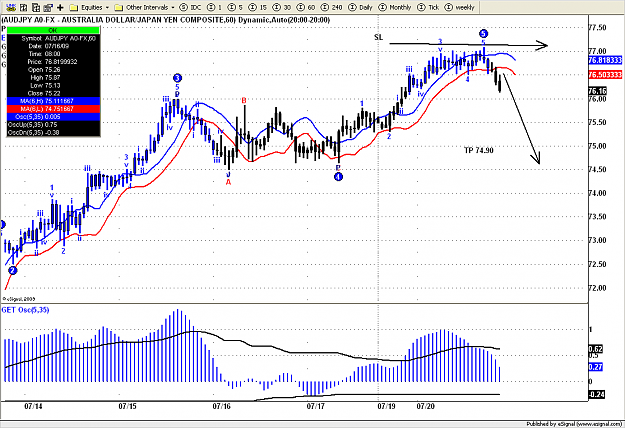Select the weekly interval button
The width and height of the screenshot is (625, 428).
pyautogui.click(x=460, y=7)
